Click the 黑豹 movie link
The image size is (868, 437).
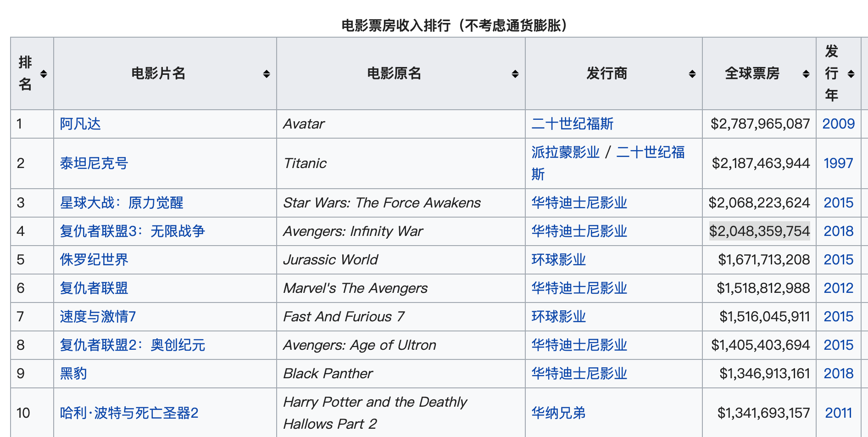pyautogui.click(x=73, y=374)
